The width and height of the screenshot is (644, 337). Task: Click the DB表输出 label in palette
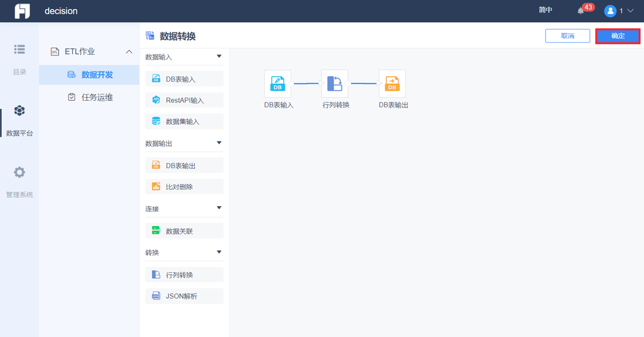[x=180, y=166]
